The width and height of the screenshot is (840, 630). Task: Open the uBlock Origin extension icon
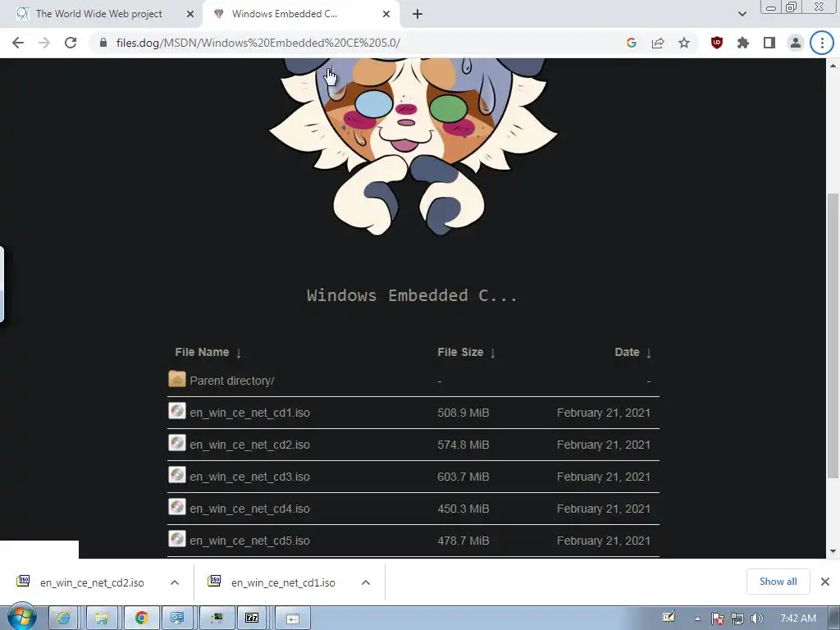click(717, 43)
